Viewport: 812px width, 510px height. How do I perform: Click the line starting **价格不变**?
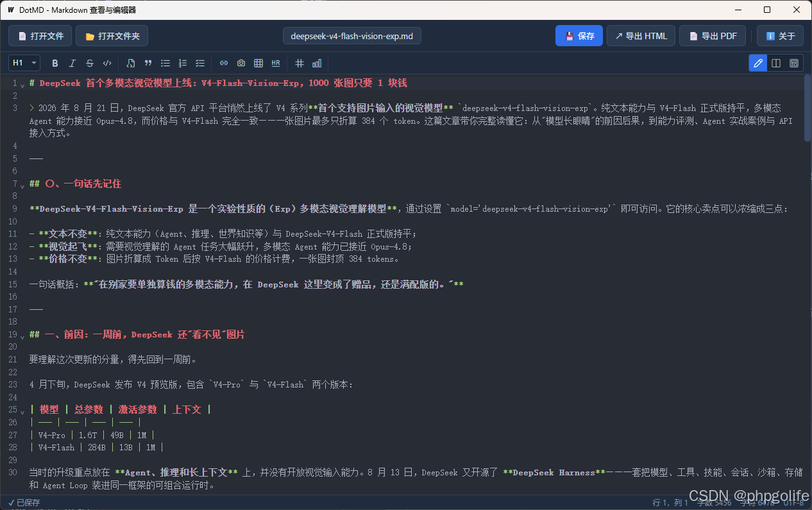(214, 259)
